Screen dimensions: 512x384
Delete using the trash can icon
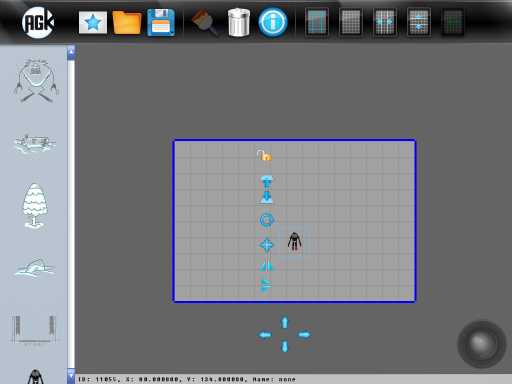(x=239, y=22)
